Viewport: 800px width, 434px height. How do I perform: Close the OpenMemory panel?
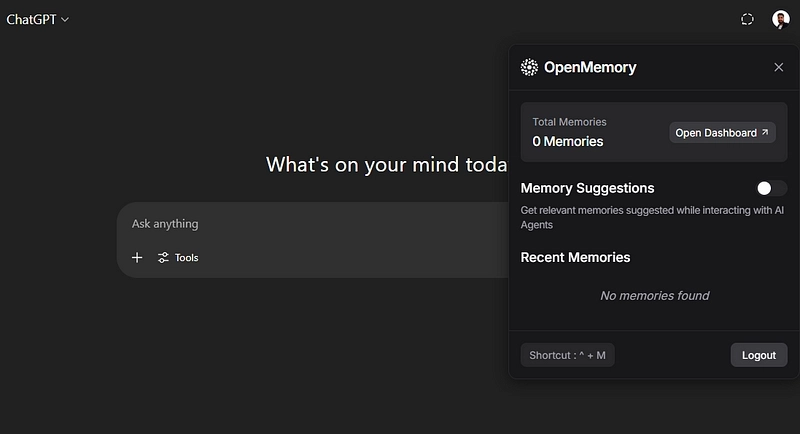[x=779, y=67]
